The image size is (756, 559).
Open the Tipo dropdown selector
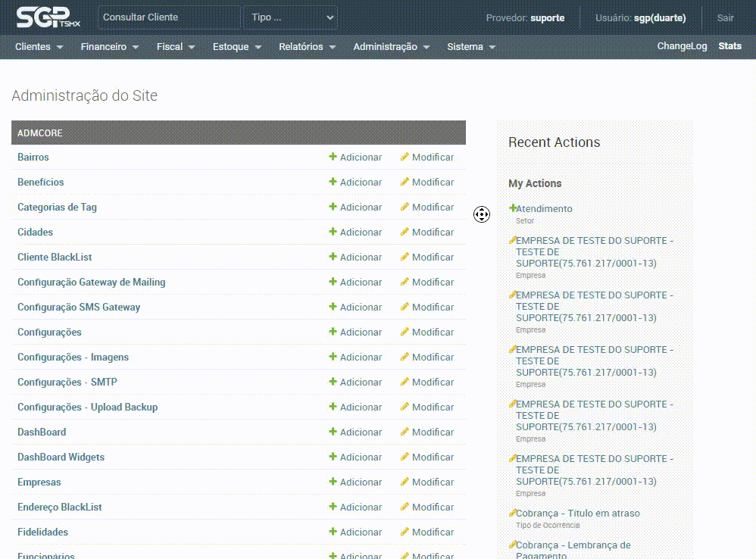290,17
